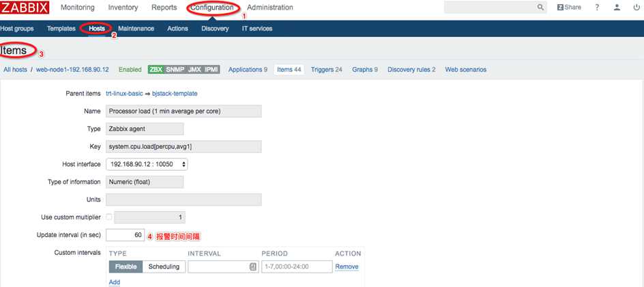This screenshot has width=644, height=287.
Task: Open bjstack-template parent item link
Action: coord(175,94)
